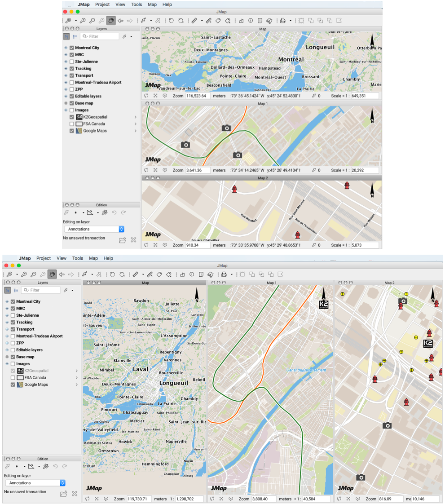Click the zoom field showing 3,641.36
The width and height of the screenshot is (445, 504).
point(198,170)
